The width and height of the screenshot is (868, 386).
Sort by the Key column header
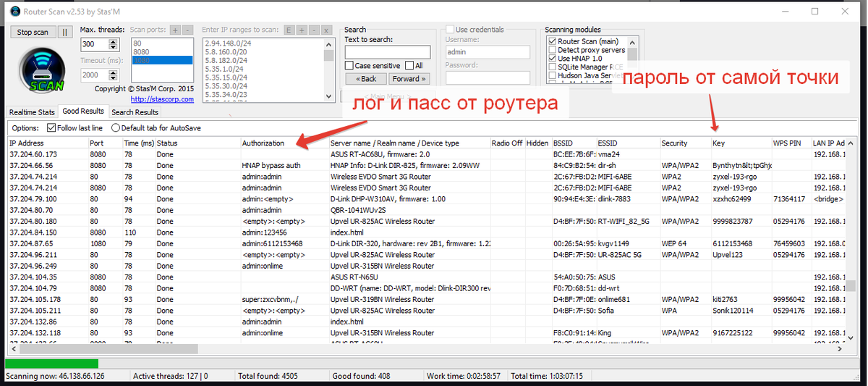(x=741, y=143)
